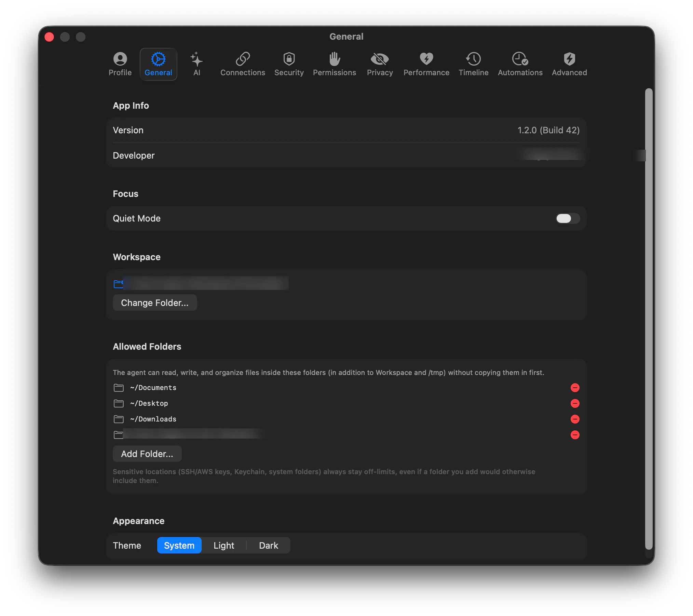Click the Developer row label
The image size is (693, 616).
[134, 156]
